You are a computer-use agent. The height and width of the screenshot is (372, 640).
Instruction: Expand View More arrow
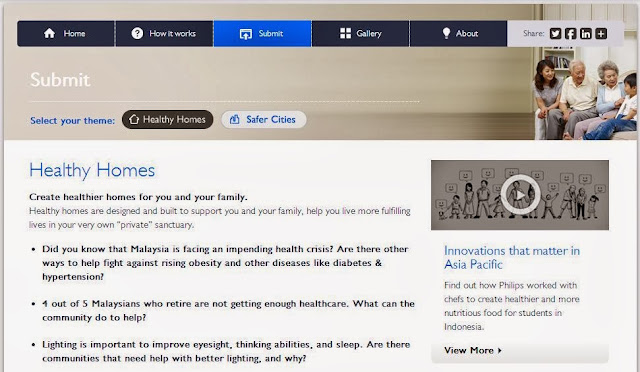point(500,350)
